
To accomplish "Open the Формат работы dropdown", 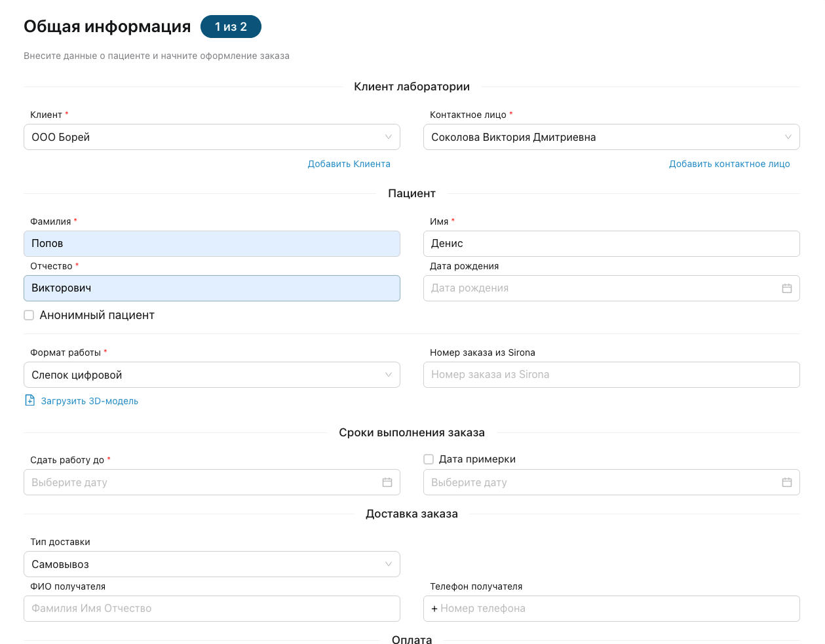I will click(212, 375).
